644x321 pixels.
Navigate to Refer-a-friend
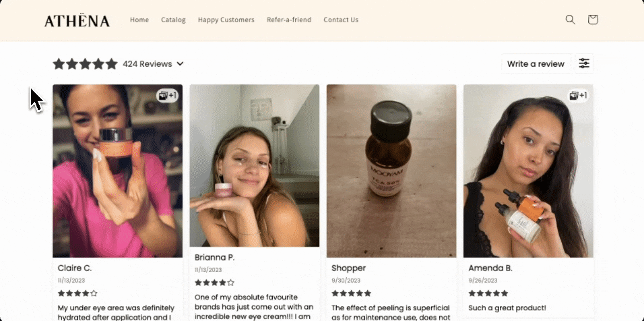coord(289,20)
